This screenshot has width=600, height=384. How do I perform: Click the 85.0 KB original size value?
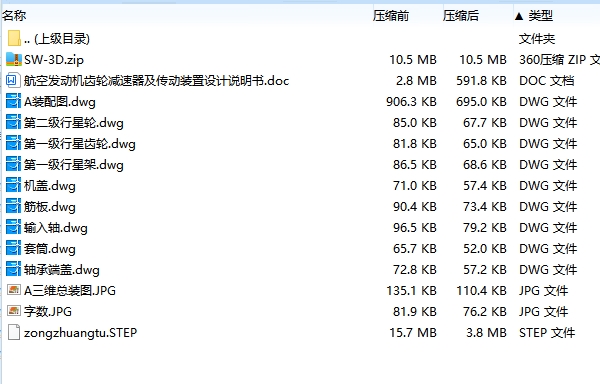414,123
